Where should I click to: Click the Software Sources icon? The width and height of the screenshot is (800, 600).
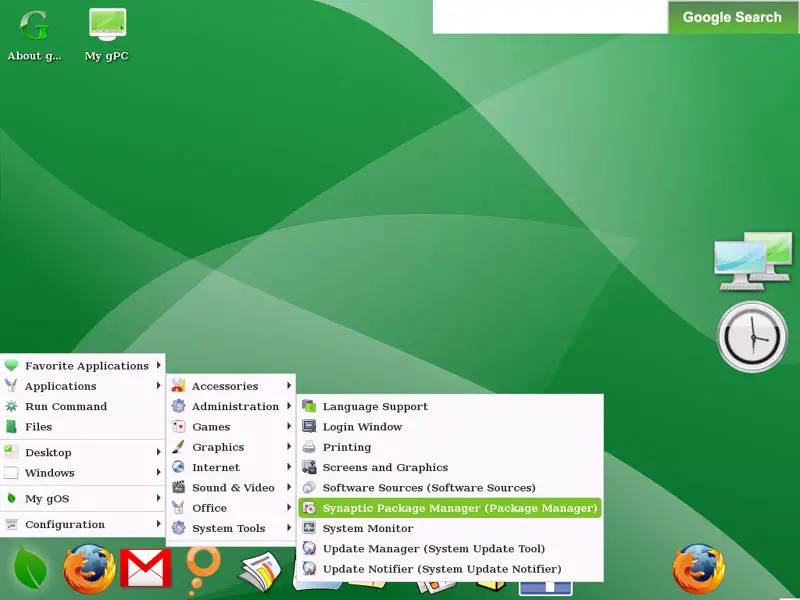309,488
